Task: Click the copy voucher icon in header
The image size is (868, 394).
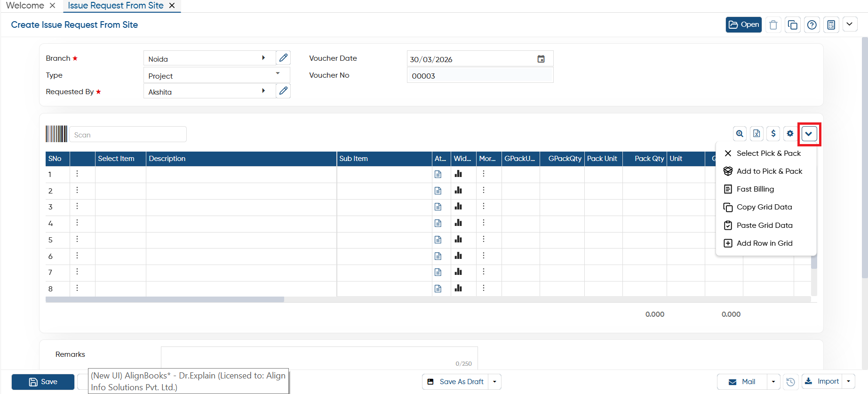Action: tap(793, 25)
